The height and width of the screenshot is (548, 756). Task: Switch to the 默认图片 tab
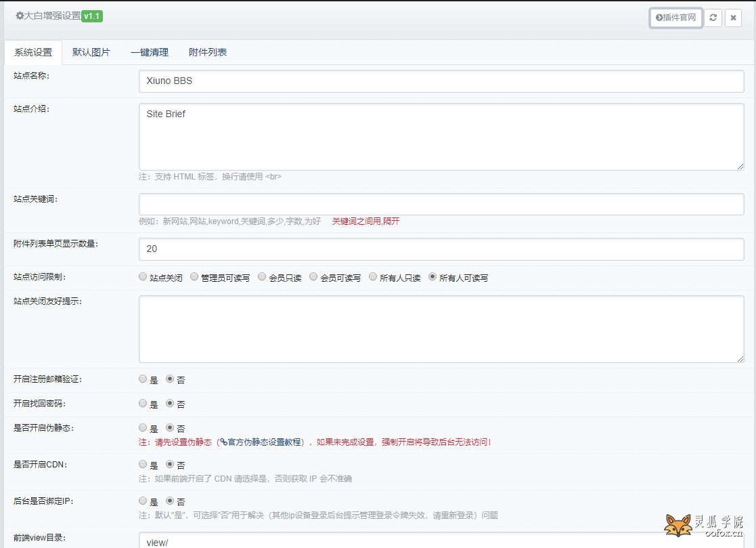click(91, 52)
